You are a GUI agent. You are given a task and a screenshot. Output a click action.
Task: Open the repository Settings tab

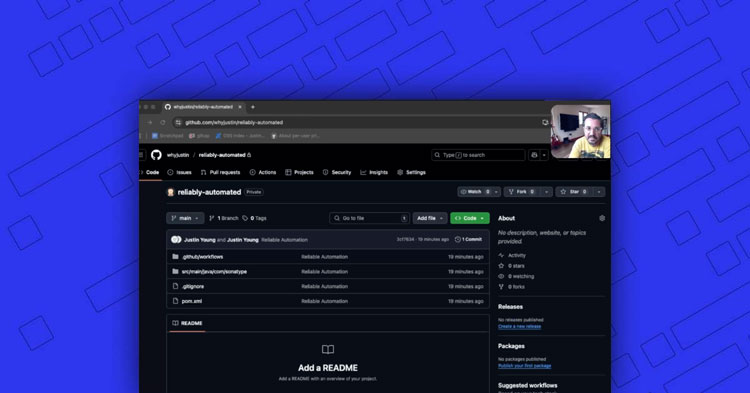[x=411, y=172]
